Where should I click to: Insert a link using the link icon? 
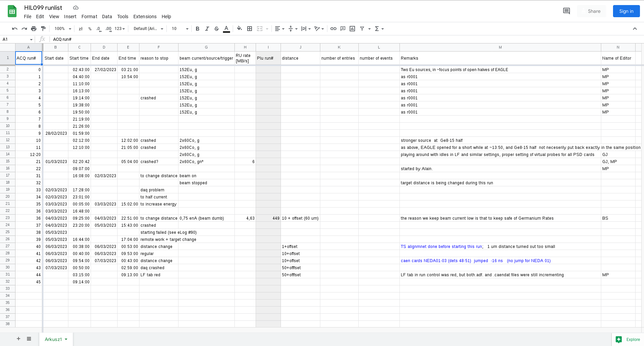[333, 29]
